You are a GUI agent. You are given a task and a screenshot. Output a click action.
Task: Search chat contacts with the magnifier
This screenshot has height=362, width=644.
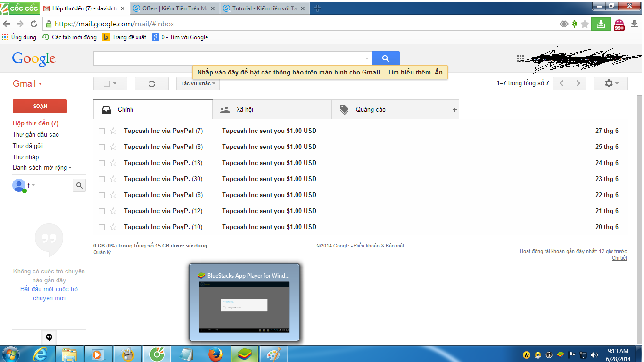pos(79,185)
